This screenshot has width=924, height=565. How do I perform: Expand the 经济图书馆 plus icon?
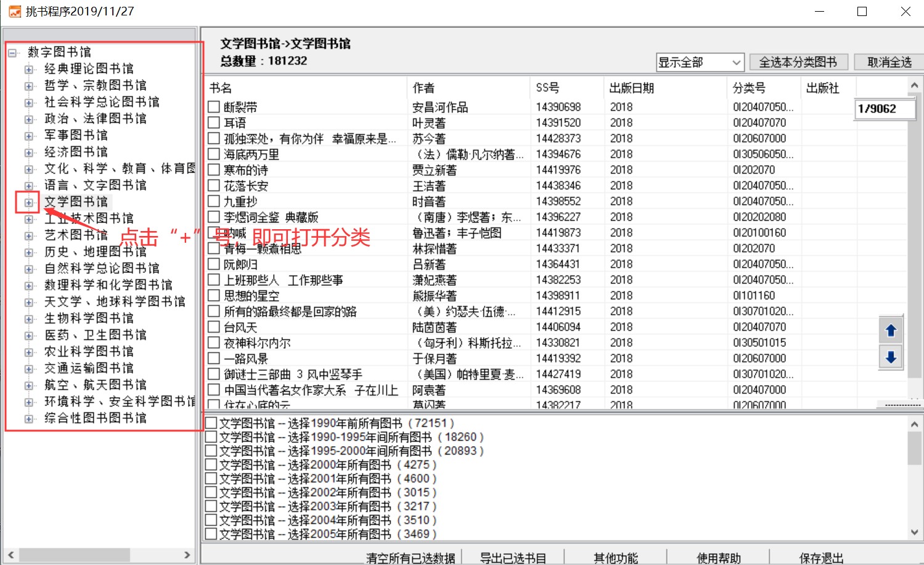(28, 152)
